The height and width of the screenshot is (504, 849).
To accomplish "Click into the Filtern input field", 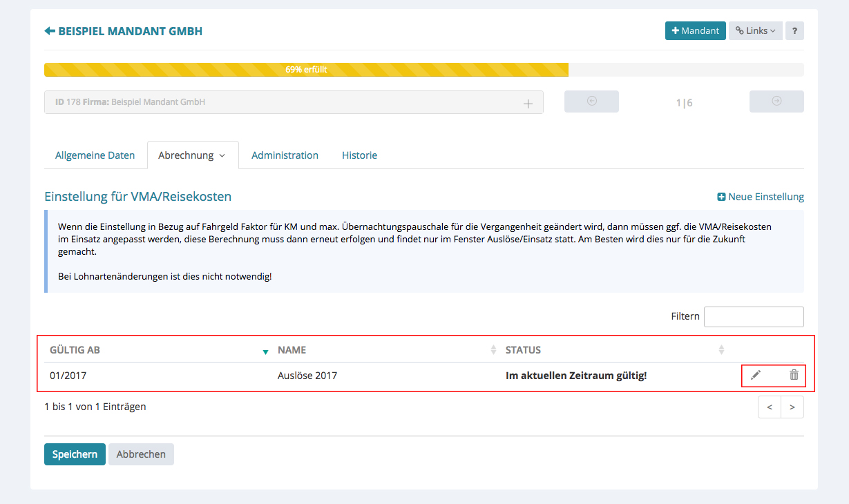I will tap(753, 316).
